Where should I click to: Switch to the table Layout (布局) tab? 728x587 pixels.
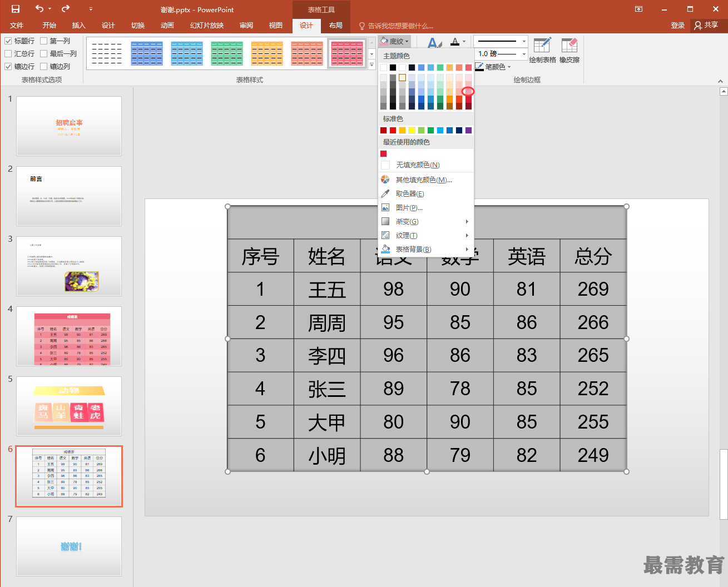(336, 26)
